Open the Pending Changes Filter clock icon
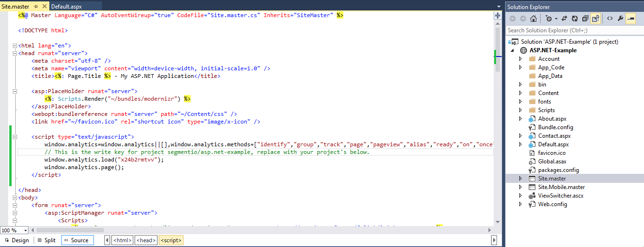The image size is (644, 247). point(549,19)
